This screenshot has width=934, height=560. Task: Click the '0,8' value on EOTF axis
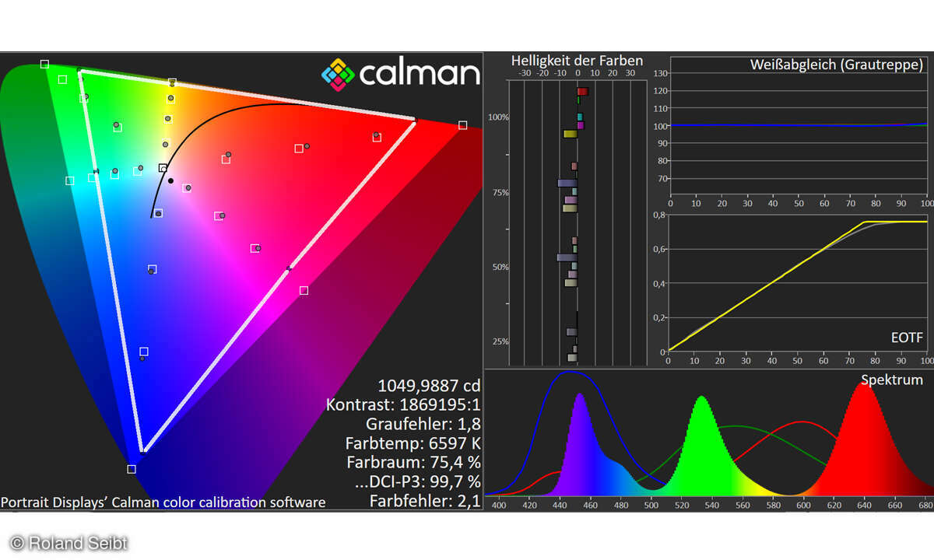pos(660,215)
